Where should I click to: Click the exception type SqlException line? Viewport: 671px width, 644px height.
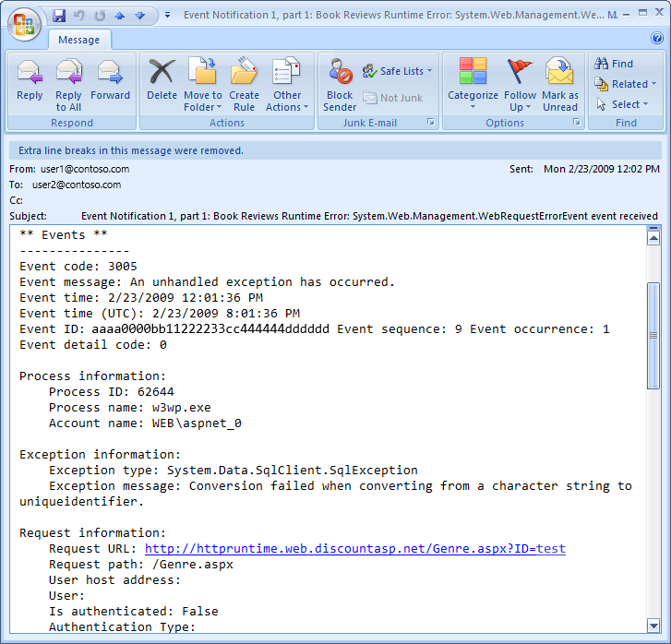click(x=234, y=471)
